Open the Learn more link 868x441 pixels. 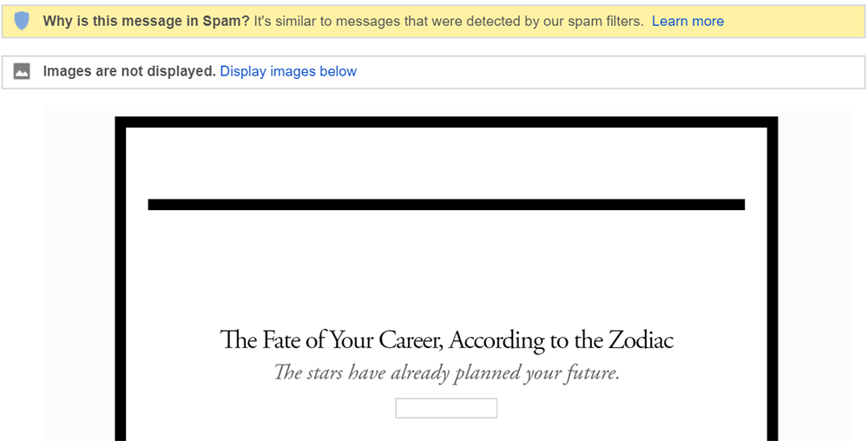pyautogui.click(x=687, y=21)
